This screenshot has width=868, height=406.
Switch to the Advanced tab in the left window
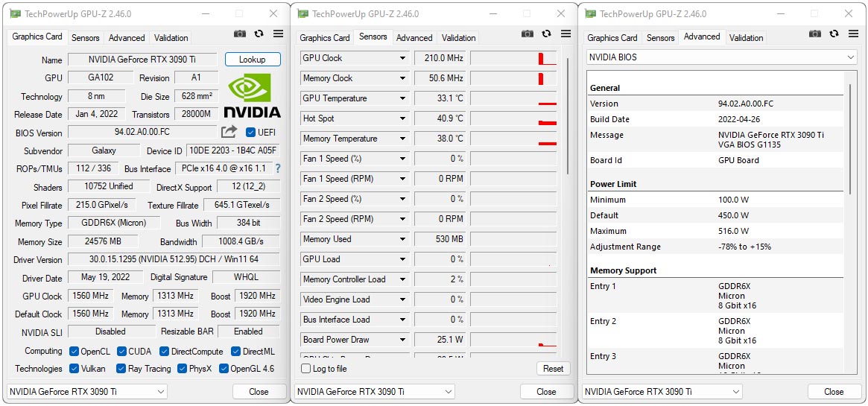pyautogui.click(x=127, y=37)
